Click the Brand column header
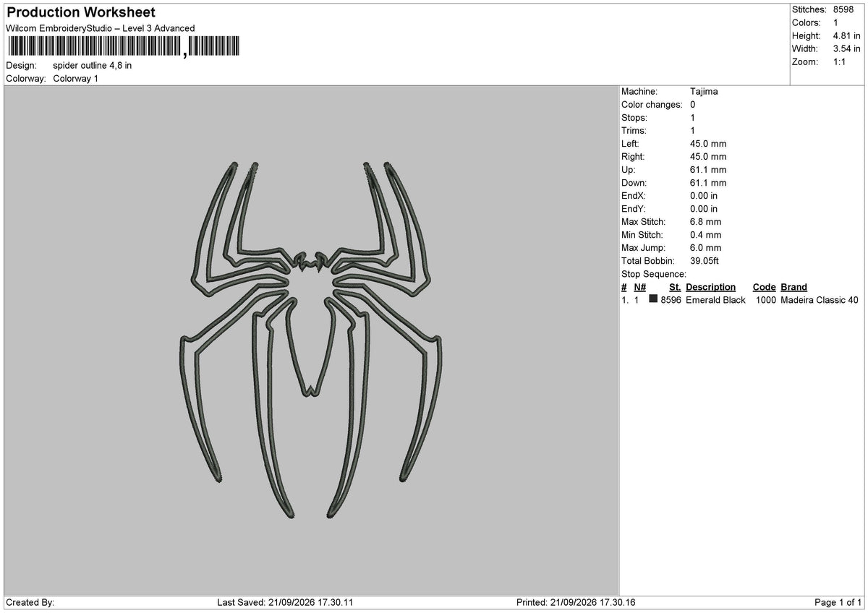The width and height of the screenshot is (868, 613). [x=793, y=287]
